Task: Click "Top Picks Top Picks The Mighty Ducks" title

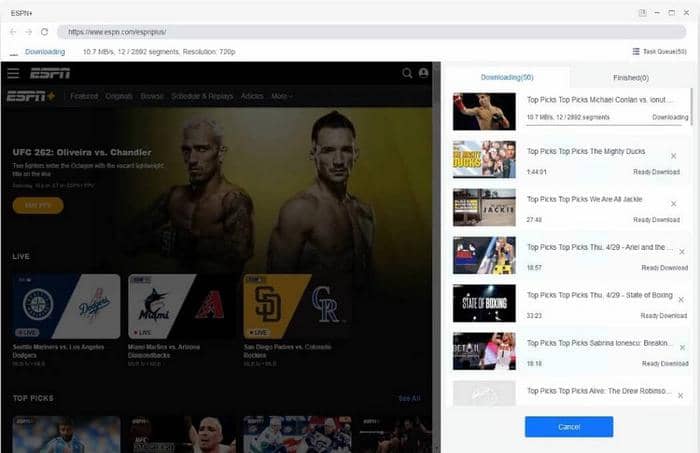Action: point(586,151)
